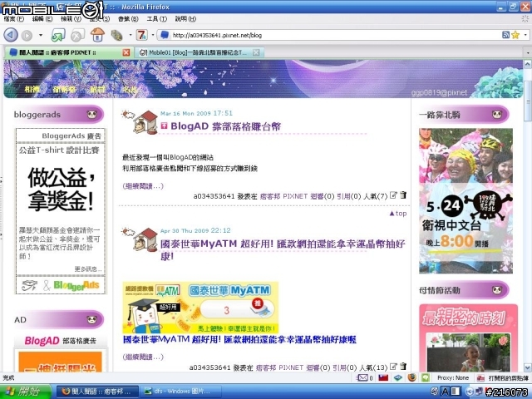Click the site icon left of the URL

[165, 35]
